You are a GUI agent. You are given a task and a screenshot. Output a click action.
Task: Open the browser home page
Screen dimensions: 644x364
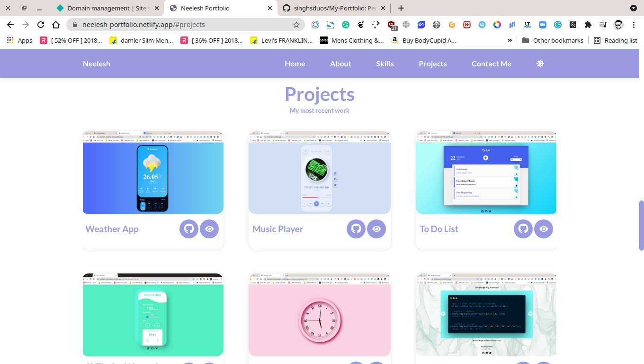coord(56,25)
